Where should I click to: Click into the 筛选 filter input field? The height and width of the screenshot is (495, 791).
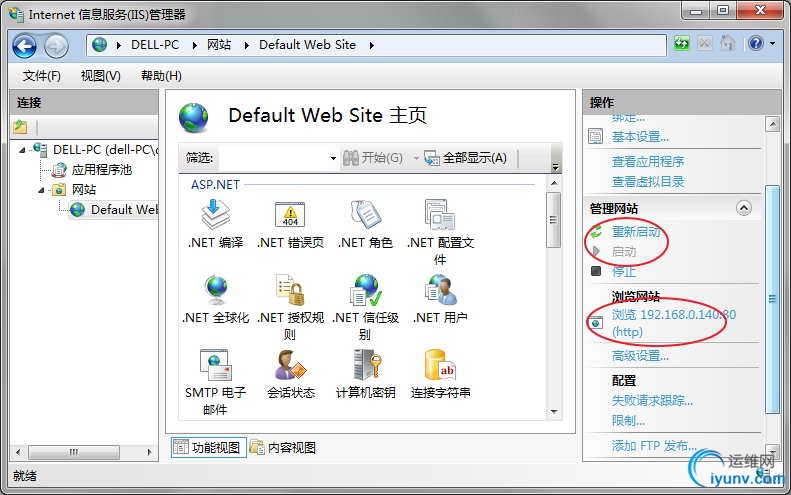click(272, 158)
